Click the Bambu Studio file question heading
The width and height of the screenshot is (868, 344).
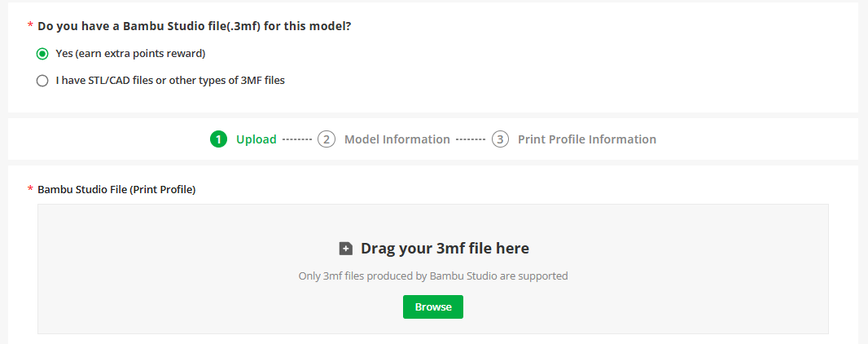195,26
